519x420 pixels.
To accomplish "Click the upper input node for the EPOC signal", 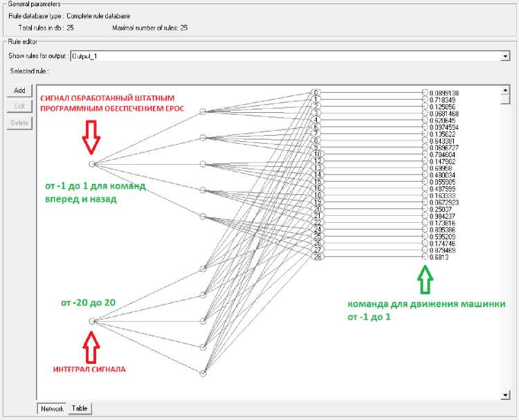I will click(92, 164).
